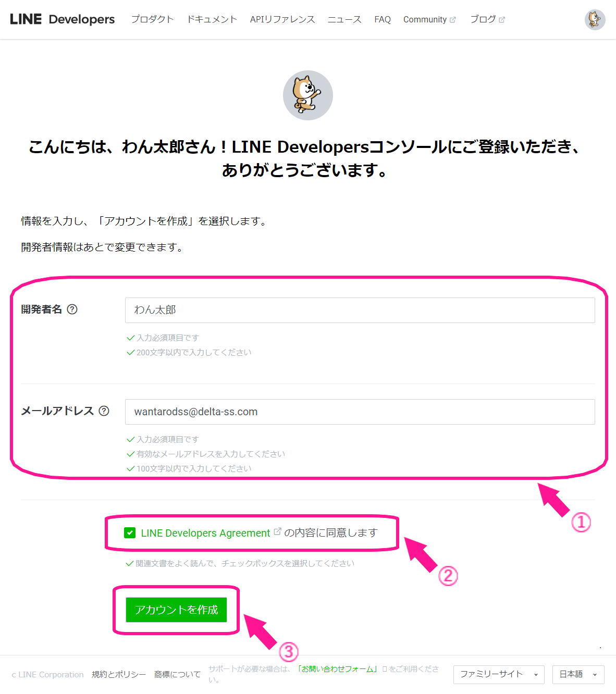Focus the 開発者名 input field

click(360, 310)
